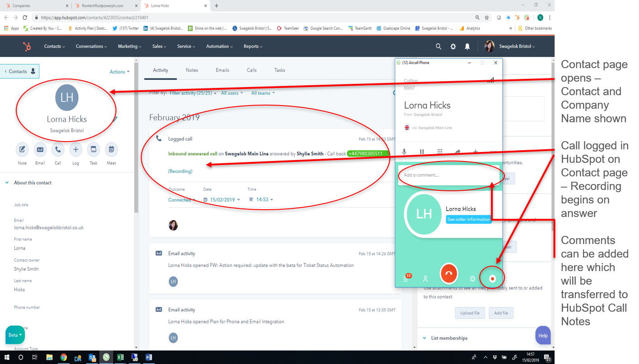Switch to the Calls tab

[x=252, y=70]
